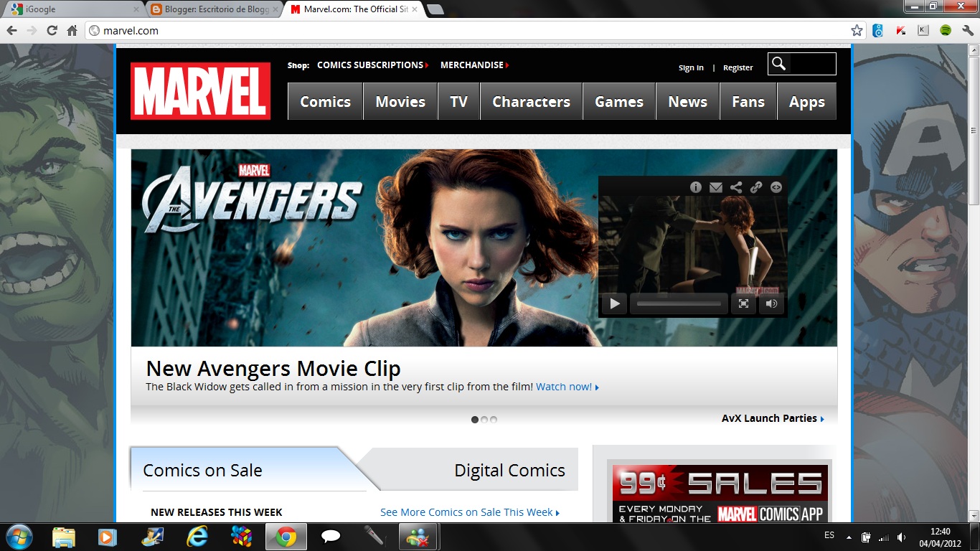980x551 pixels.
Task: Open See More Comics on Sale This Week
Action: coord(468,512)
